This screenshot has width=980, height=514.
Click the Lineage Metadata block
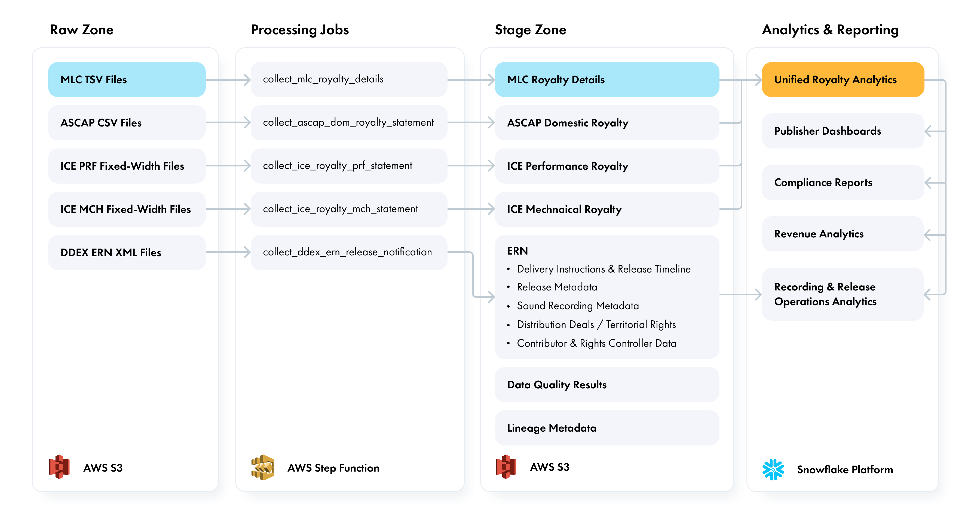coord(607,428)
